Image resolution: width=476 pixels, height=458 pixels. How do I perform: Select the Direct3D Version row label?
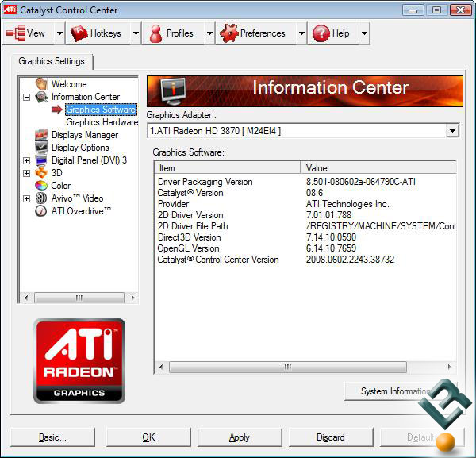pyautogui.click(x=189, y=237)
